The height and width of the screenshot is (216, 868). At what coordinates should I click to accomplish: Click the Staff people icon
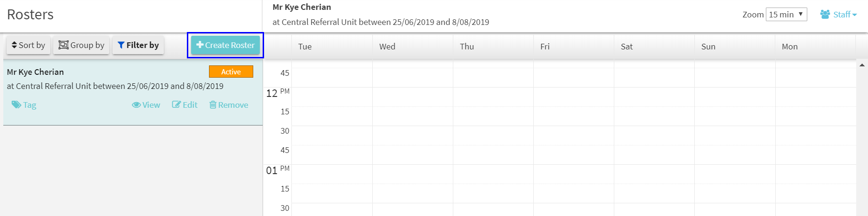click(825, 14)
